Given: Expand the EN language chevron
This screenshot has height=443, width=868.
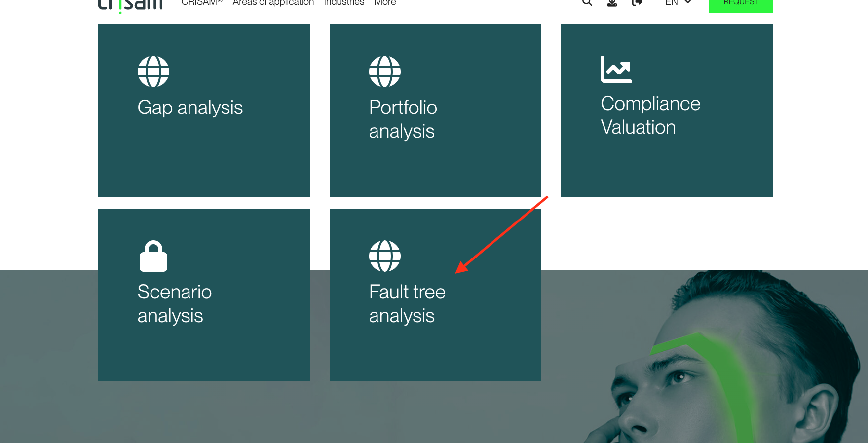Looking at the screenshot, I should coord(688,2).
